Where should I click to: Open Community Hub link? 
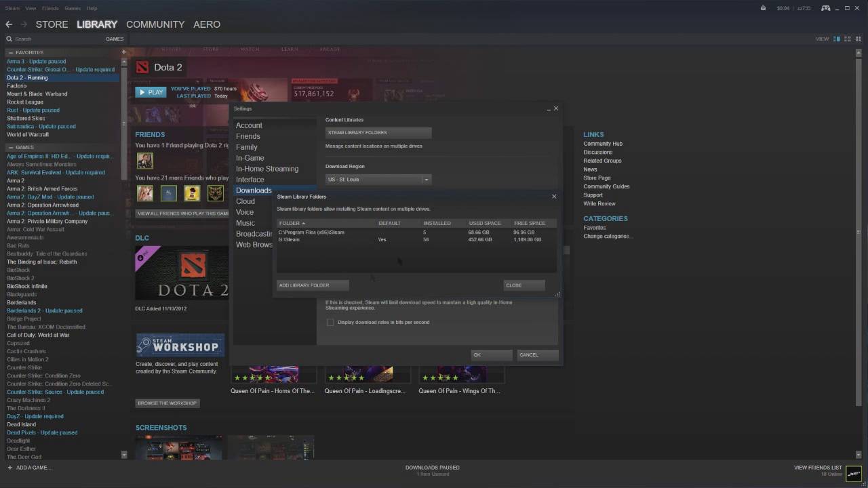(603, 144)
